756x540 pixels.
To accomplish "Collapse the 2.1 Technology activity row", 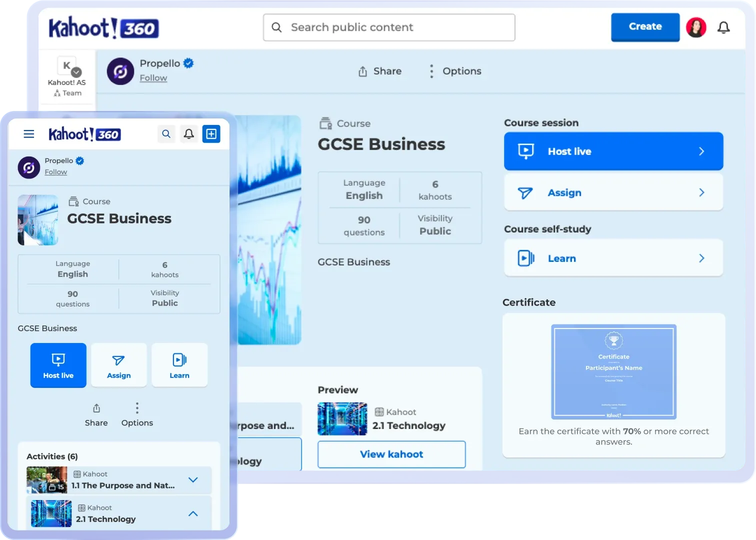I will [193, 513].
